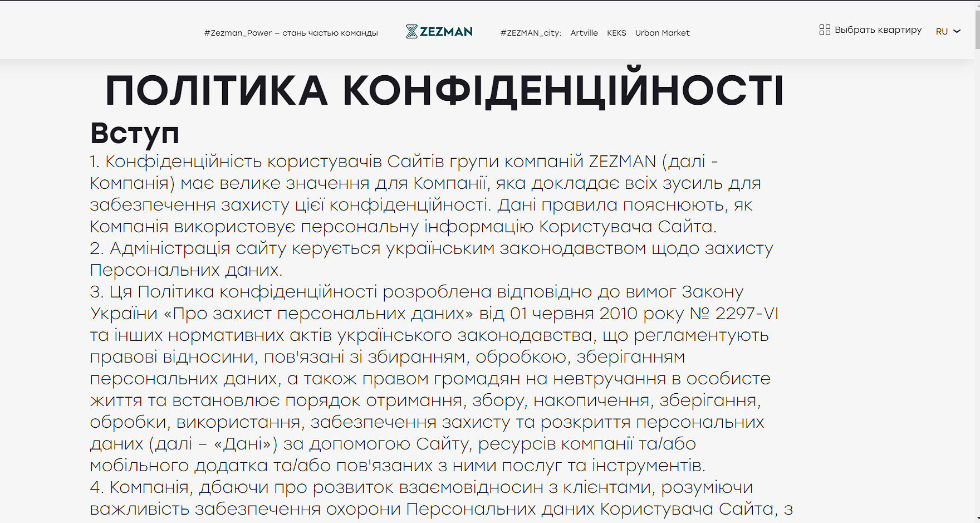980x523 pixels.
Task: Click the #ZEZMAN_city: label
Action: pos(531,33)
